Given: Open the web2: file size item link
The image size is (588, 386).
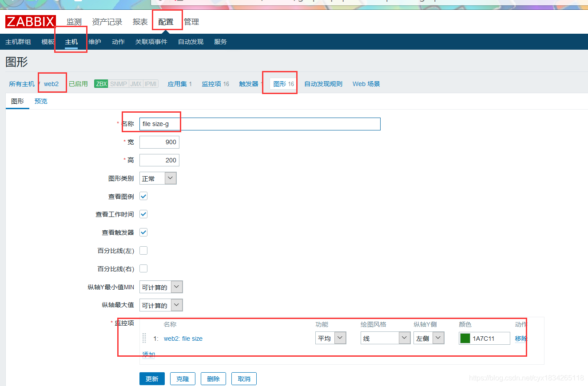Looking at the screenshot, I should [x=183, y=339].
